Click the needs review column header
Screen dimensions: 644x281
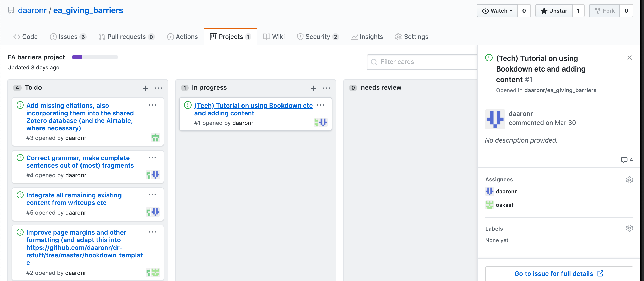tap(381, 88)
